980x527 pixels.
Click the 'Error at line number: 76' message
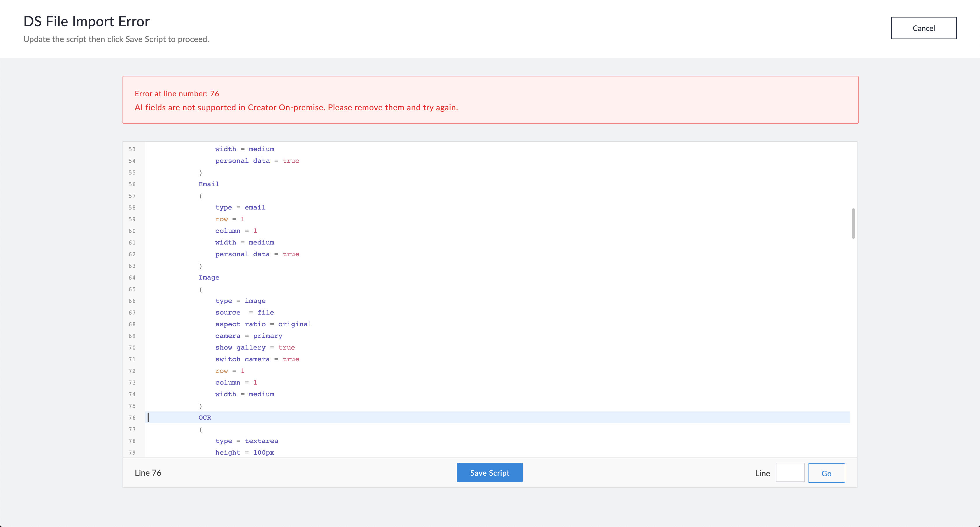tap(177, 94)
